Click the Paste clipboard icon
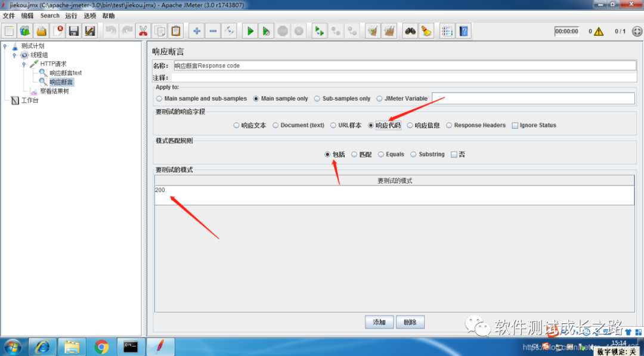 point(176,31)
